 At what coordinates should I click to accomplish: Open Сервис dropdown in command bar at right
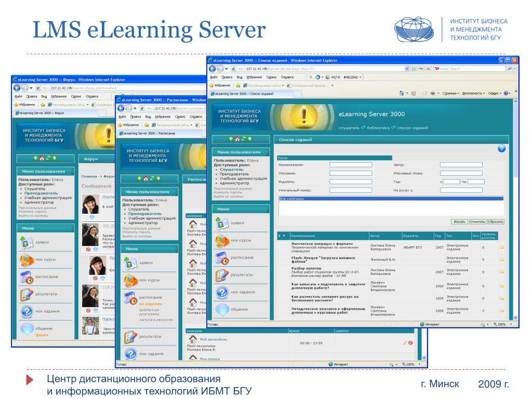point(495,94)
